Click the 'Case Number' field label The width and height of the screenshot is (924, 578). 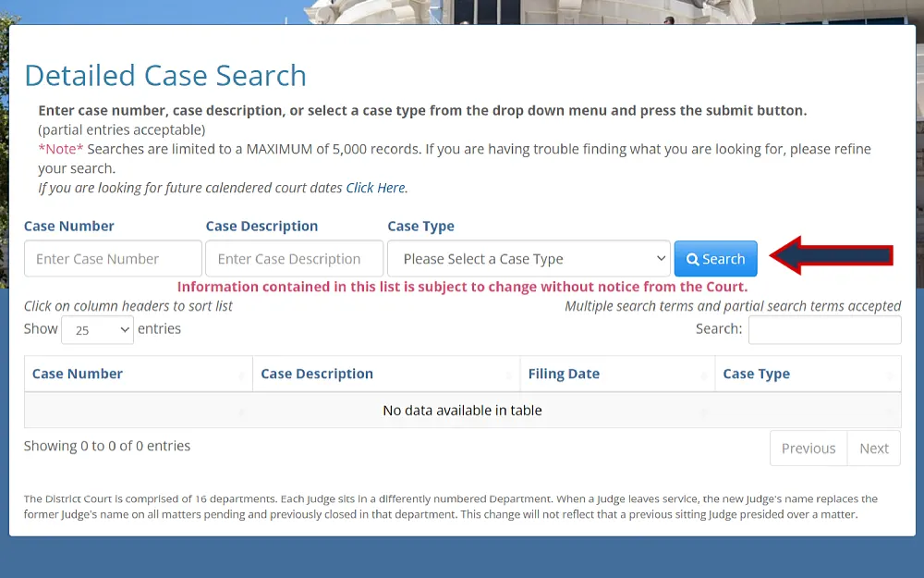[x=69, y=226]
